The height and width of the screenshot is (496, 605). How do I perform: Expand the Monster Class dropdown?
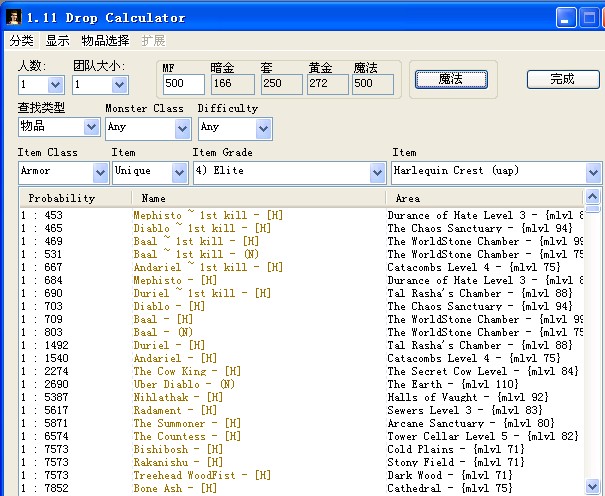183,129
